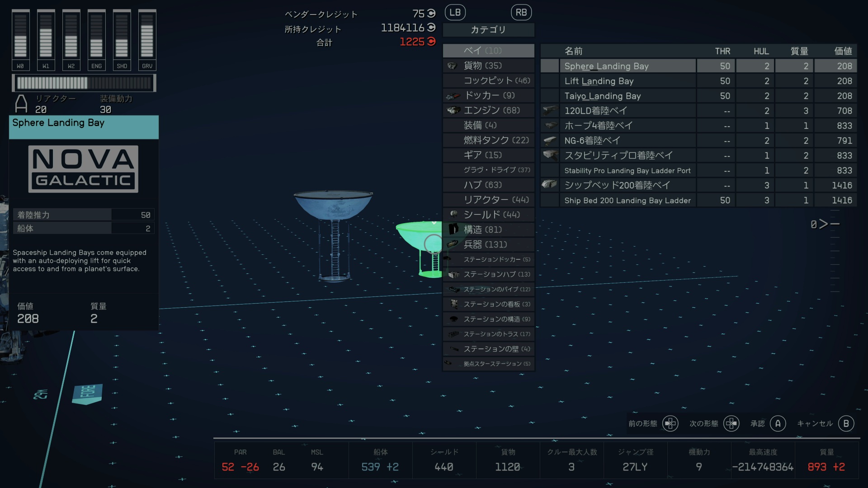Click the シールド category module icon
The height and width of the screenshot is (488, 868).
point(453,214)
